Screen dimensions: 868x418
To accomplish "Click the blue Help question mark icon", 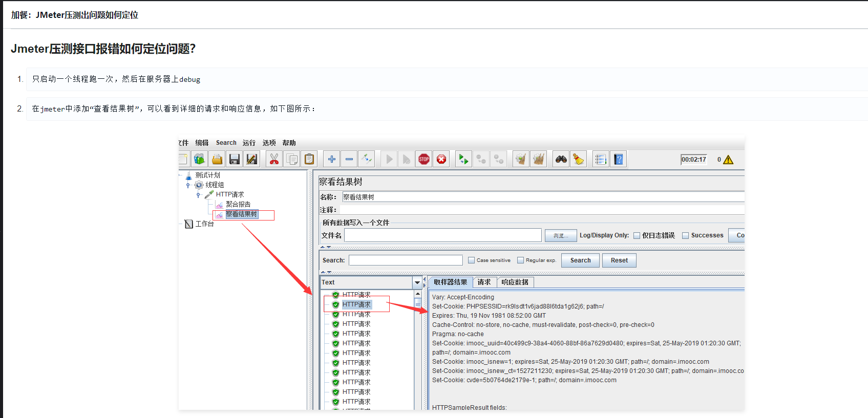I will tap(619, 159).
